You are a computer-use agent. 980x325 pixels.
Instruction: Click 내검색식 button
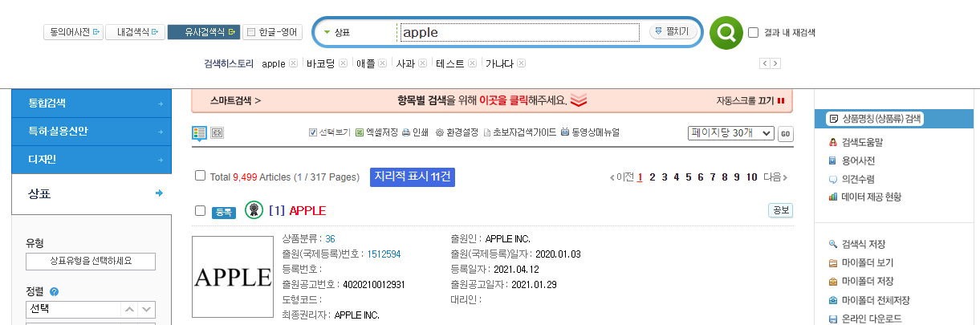click(135, 32)
